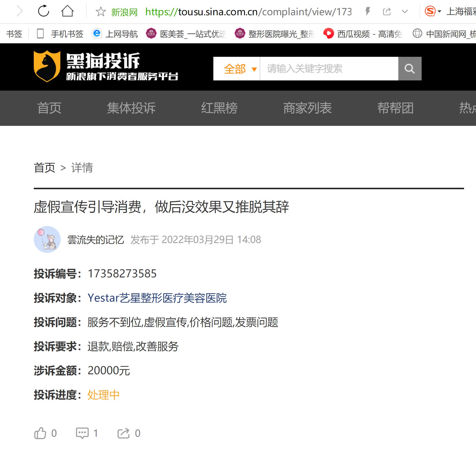Open Yestar艺星整形医疗美容医院 merchant link
The image size is (476, 452).
[x=157, y=298]
